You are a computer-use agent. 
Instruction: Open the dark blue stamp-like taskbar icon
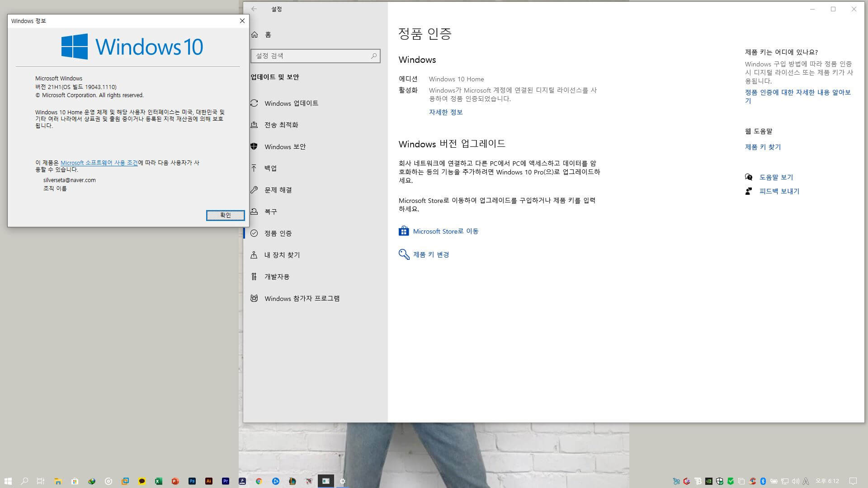coord(242,481)
